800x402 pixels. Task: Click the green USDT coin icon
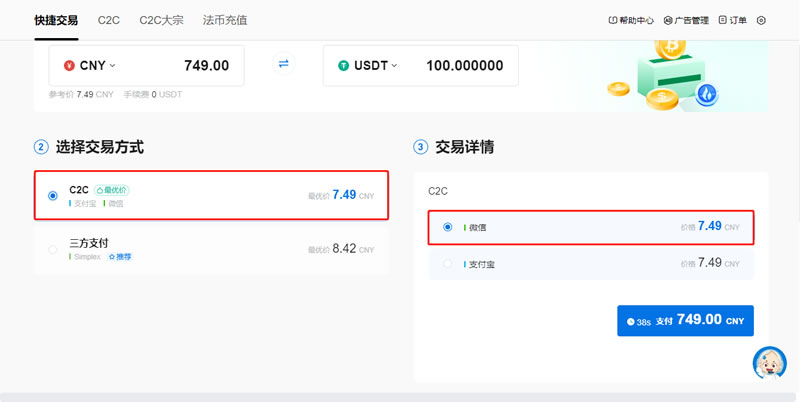[344, 66]
